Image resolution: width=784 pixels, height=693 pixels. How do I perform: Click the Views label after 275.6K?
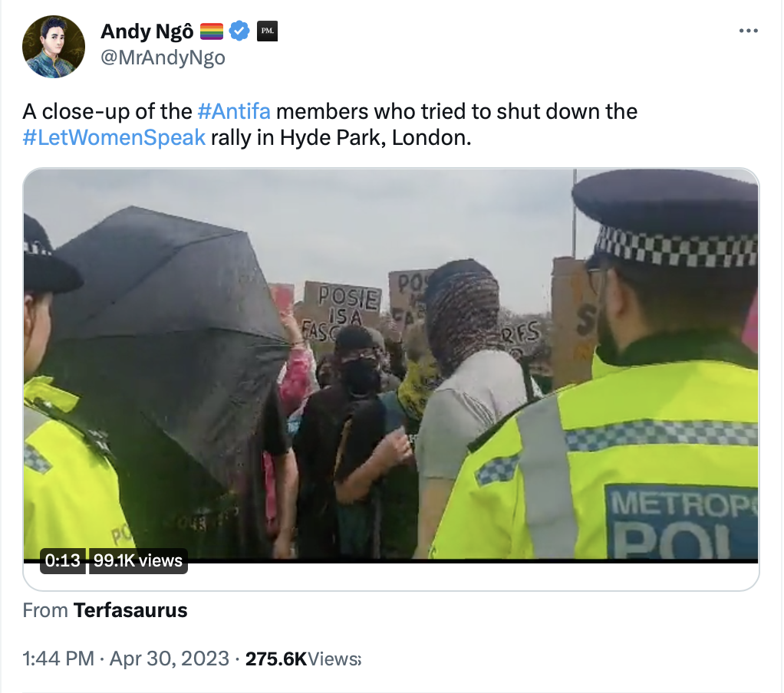pyautogui.click(x=334, y=659)
